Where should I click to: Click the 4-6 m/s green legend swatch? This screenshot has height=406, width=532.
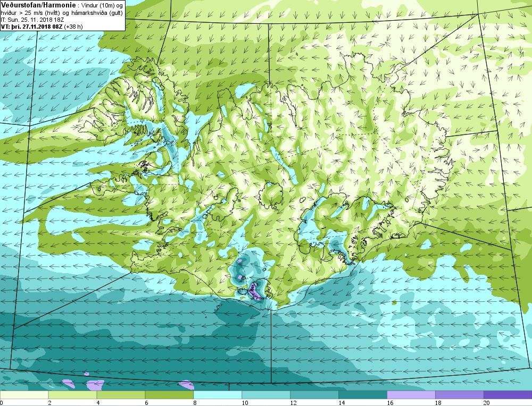coord(121,395)
